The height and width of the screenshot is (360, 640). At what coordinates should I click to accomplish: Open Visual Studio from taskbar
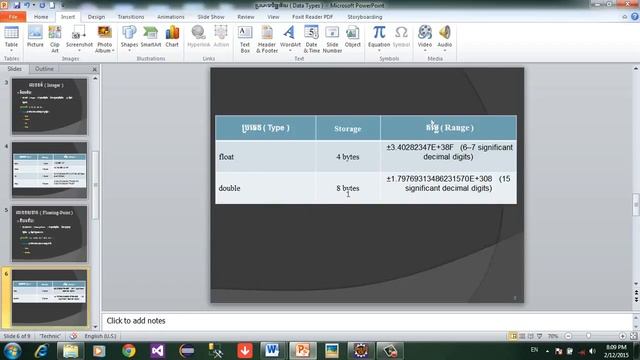point(158,351)
